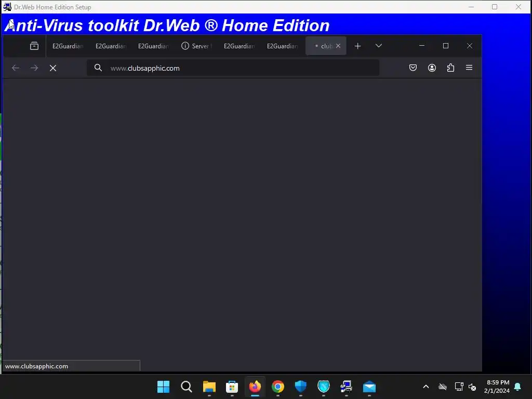This screenshot has height=399, width=532.
Task: Open the Mail app from the taskbar
Action: 369,387
